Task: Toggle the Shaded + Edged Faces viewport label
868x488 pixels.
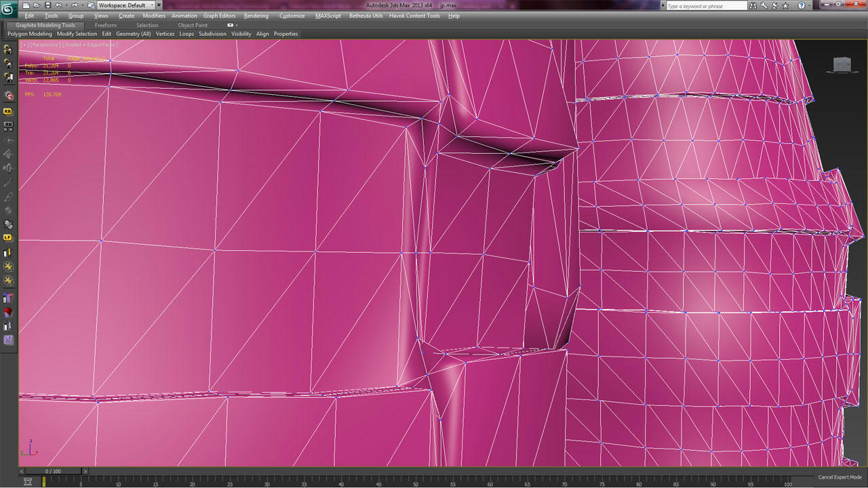Action: click(90, 45)
